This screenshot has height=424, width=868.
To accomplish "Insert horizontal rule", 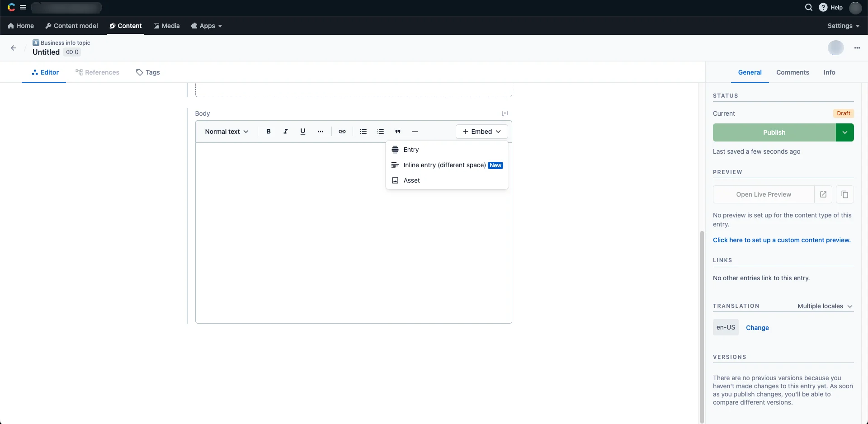I will [x=415, y=132].
